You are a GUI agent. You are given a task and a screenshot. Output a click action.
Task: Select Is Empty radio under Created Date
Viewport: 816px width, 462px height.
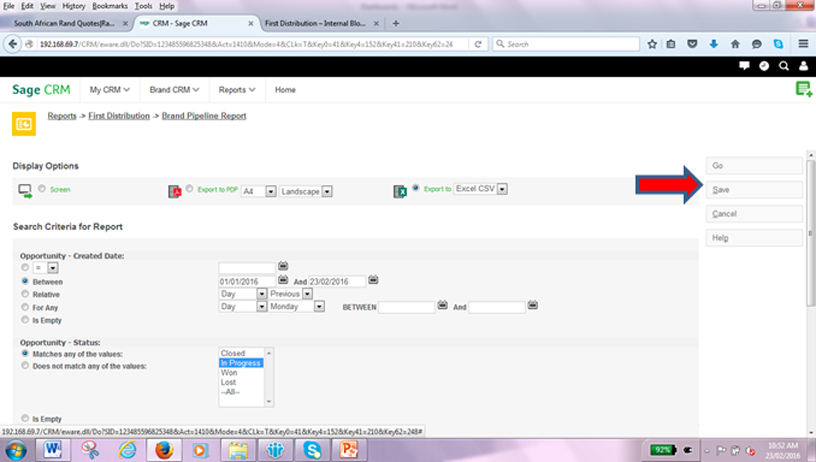[25, 320]
